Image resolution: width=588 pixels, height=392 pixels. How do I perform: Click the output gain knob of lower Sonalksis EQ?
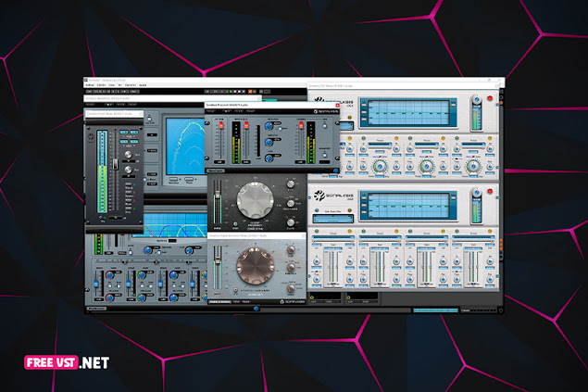point(477,192)
